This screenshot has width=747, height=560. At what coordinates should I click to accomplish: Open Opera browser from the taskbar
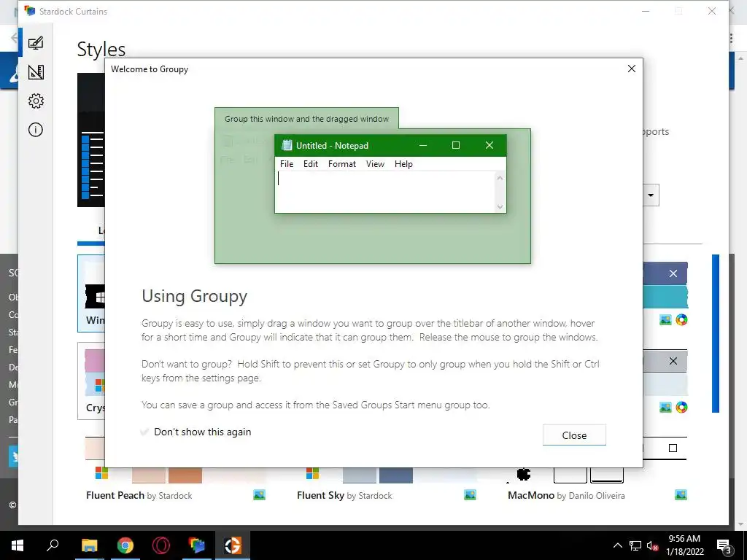pos(161,545)
